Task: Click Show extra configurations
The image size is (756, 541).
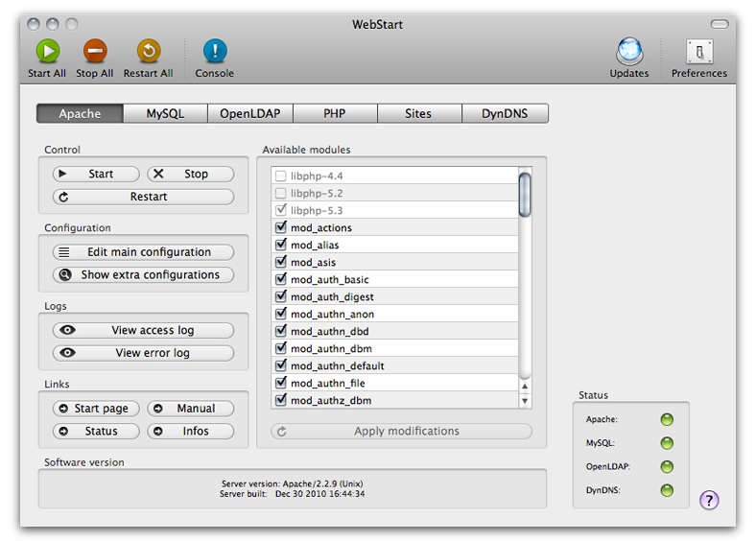Action: point(143,275)
